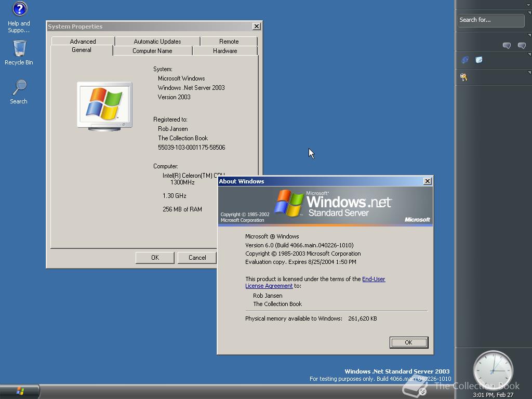Select the General tab
Screen dimensions: 532x399
82,50
